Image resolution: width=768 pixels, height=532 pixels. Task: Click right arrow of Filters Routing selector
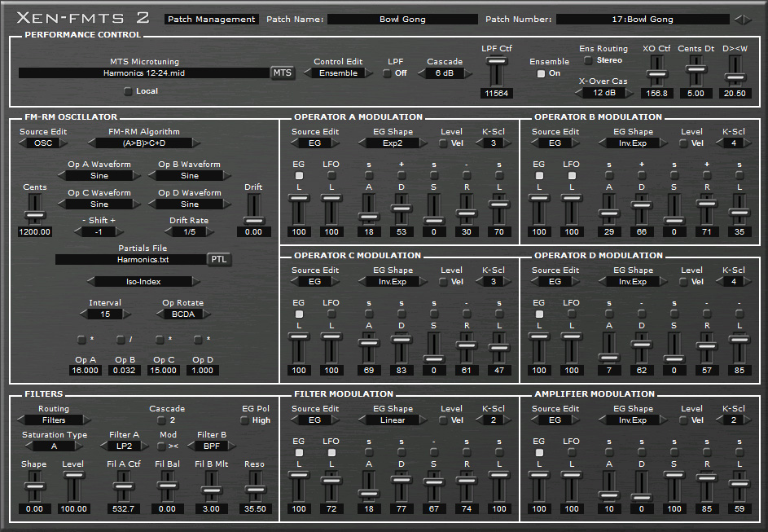pos(86,420)
